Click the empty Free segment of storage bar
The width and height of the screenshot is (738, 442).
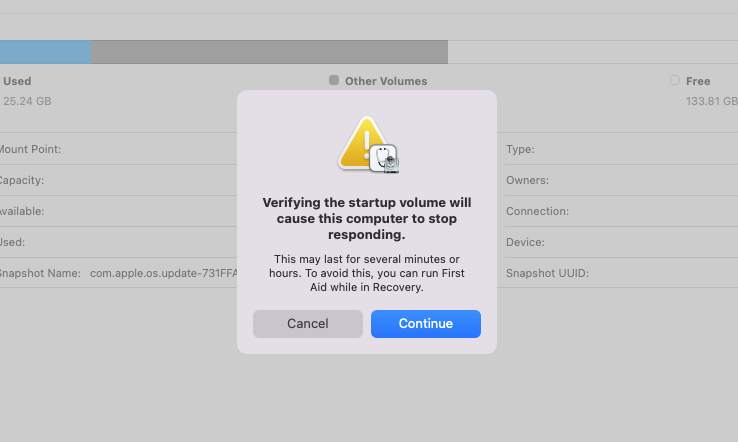click(593, 52)
